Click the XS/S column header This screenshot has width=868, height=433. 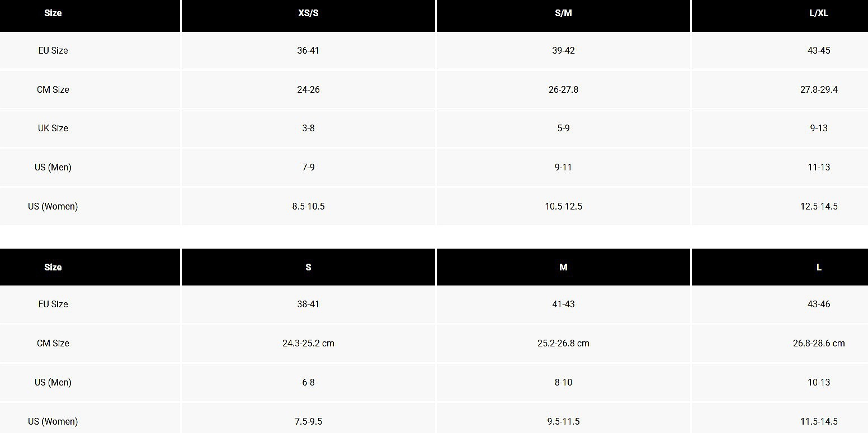click(x=308, y=13)
